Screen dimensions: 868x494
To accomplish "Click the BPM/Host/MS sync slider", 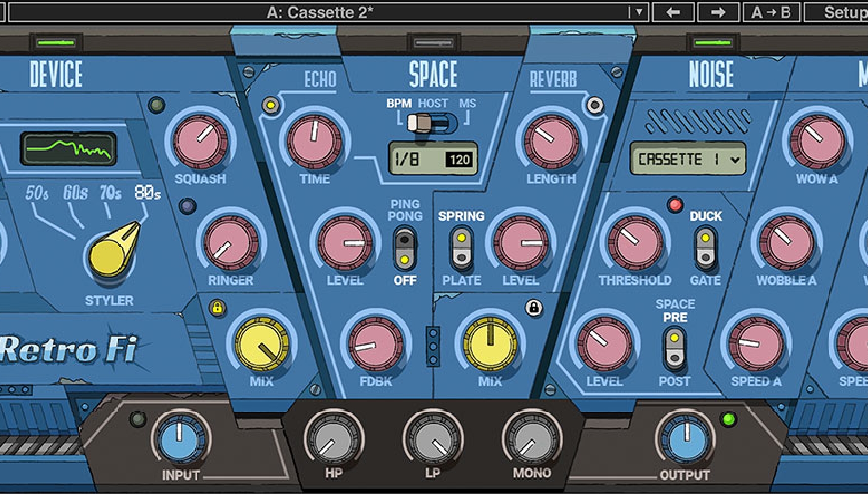I will 433,123.
